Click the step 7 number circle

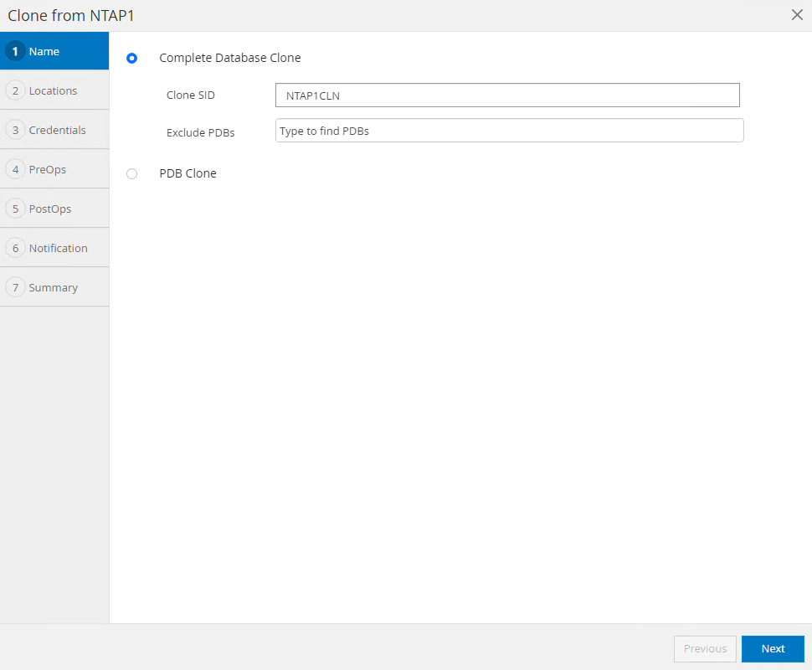point(15,287)
